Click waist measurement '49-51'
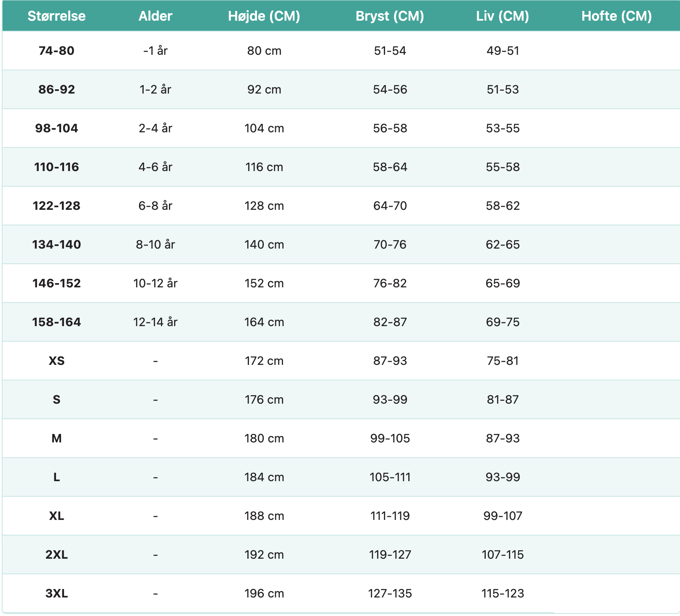Image resolution: width=680 pixels, height=616 pixels. point(503,51)
